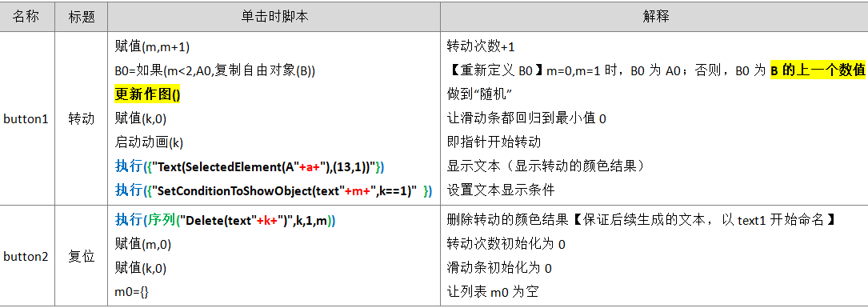Screen dimensions: 868x308
Task: Click the 单击时脚本 column header
Action: click(x=274, y=17)
